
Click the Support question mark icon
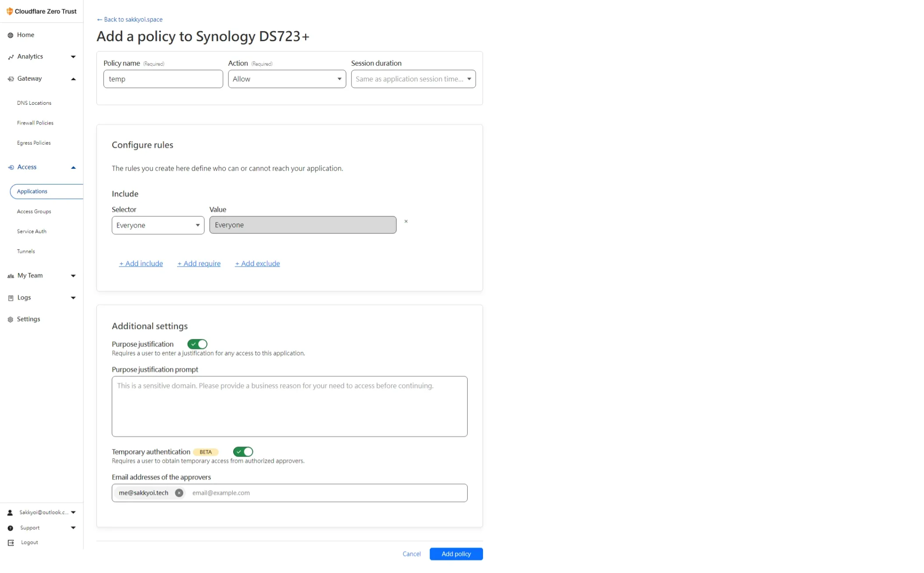pos(11,528)
